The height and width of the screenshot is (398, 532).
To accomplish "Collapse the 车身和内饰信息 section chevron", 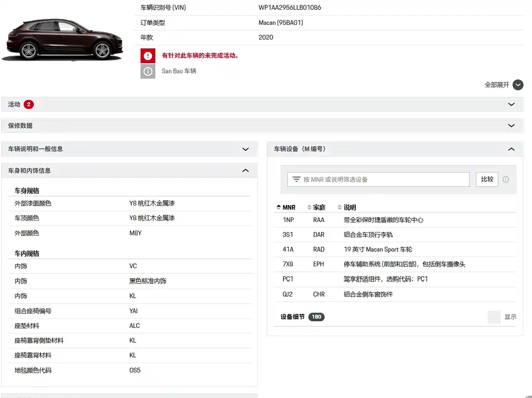I will point(246,171).
